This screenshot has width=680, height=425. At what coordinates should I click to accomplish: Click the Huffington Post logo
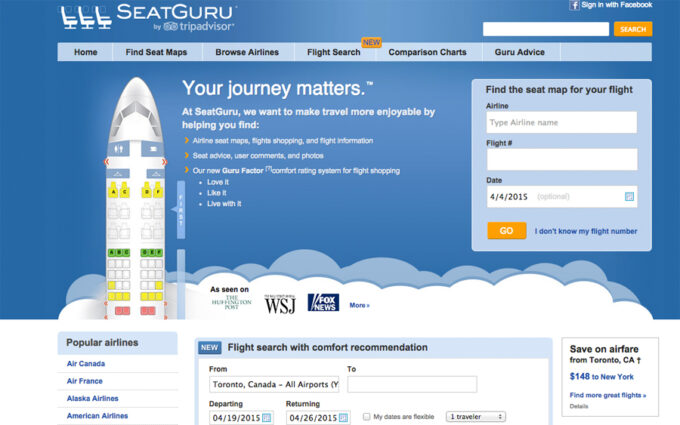232,303
